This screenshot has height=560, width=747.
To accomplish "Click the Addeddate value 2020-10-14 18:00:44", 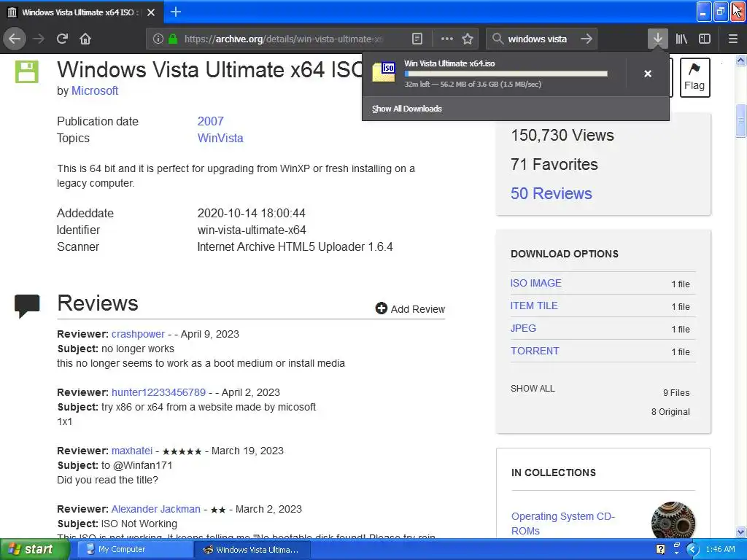I will pyautogui.click(x=251, y=213).
